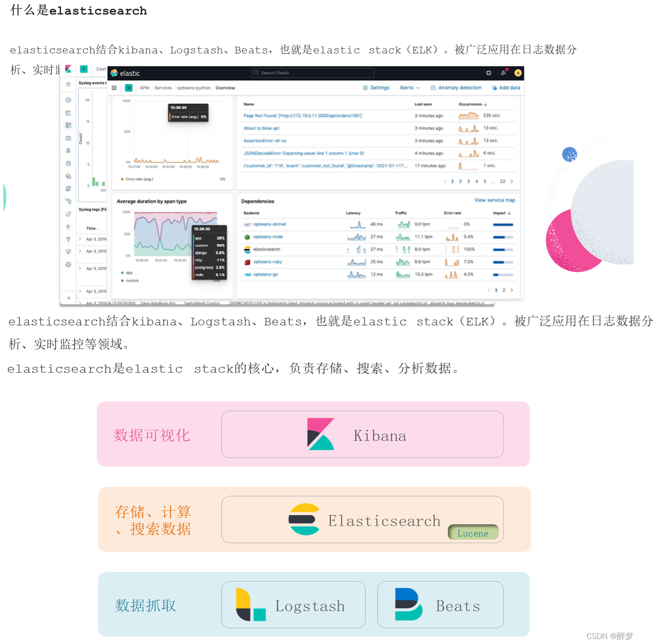This screenshot has width=665, height=644.
Task: Open opbeans-node backend link
Action: click(268, 237)
